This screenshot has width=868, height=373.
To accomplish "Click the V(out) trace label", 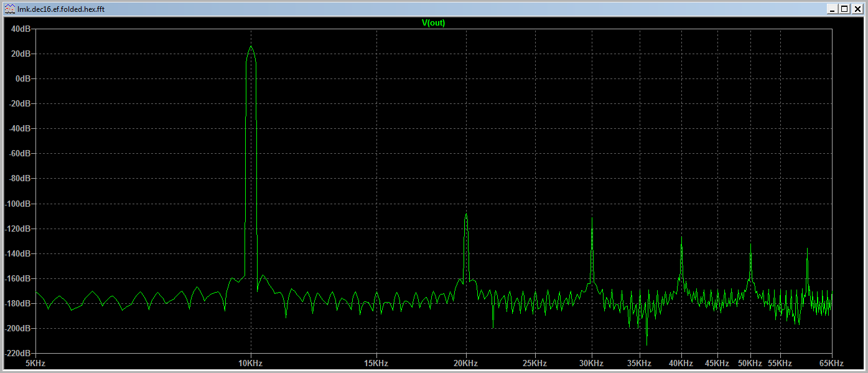I will click(x=434, y=23).
